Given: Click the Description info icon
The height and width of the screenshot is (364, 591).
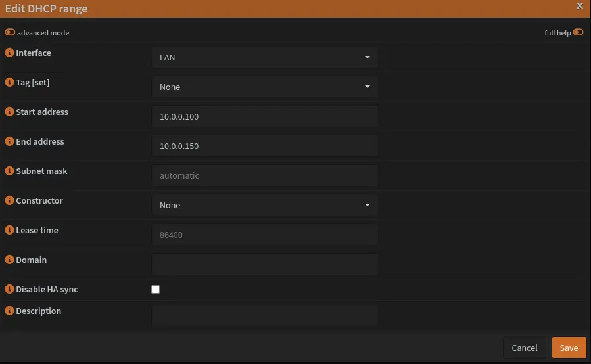Looking at the screenshot, I should tap(9, 311).
